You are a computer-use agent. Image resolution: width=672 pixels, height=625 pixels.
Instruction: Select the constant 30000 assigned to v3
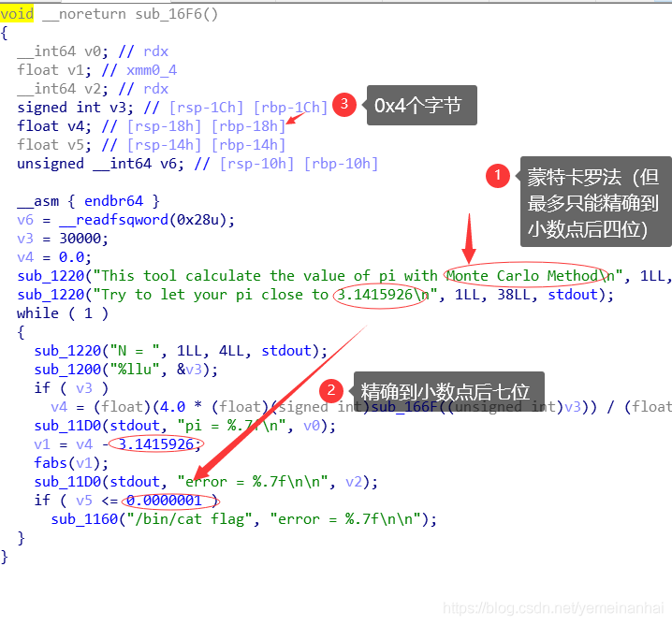pos(80,239)
